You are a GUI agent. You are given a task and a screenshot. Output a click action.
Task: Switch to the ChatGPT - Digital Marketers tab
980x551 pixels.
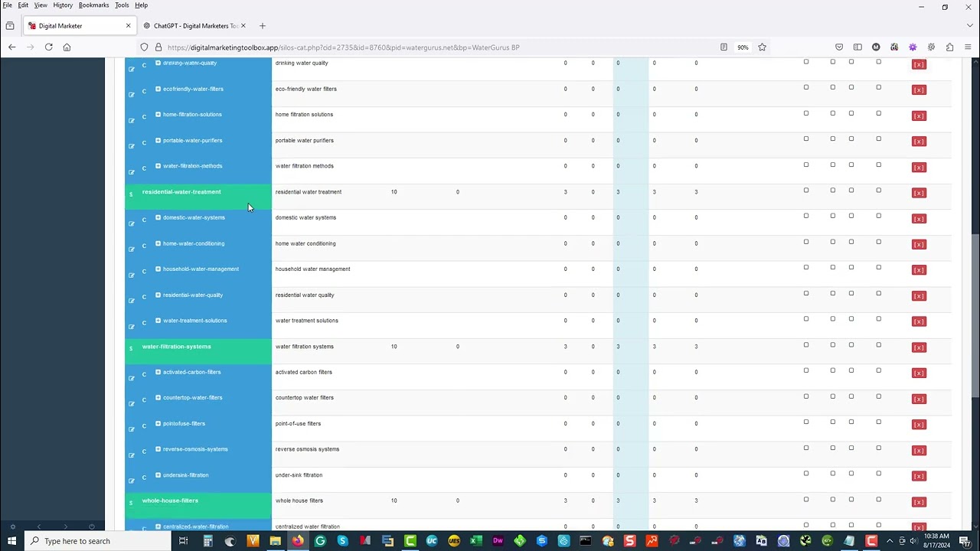(x=195, y=26)
